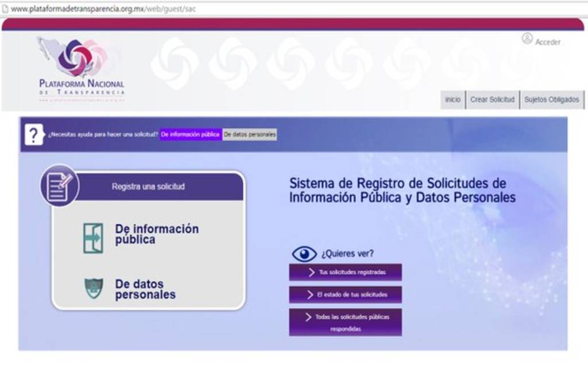
Task: Go to the Inicio menu item
Action: pos(452,100)
